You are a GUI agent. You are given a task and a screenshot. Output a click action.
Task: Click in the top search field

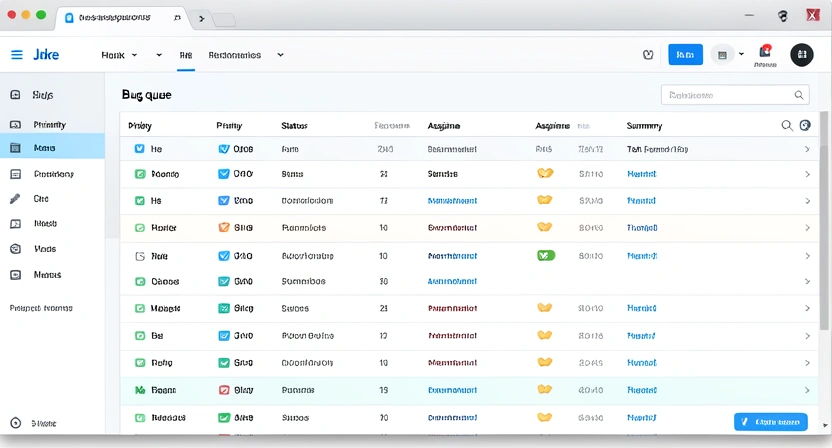tap(735, 95)
